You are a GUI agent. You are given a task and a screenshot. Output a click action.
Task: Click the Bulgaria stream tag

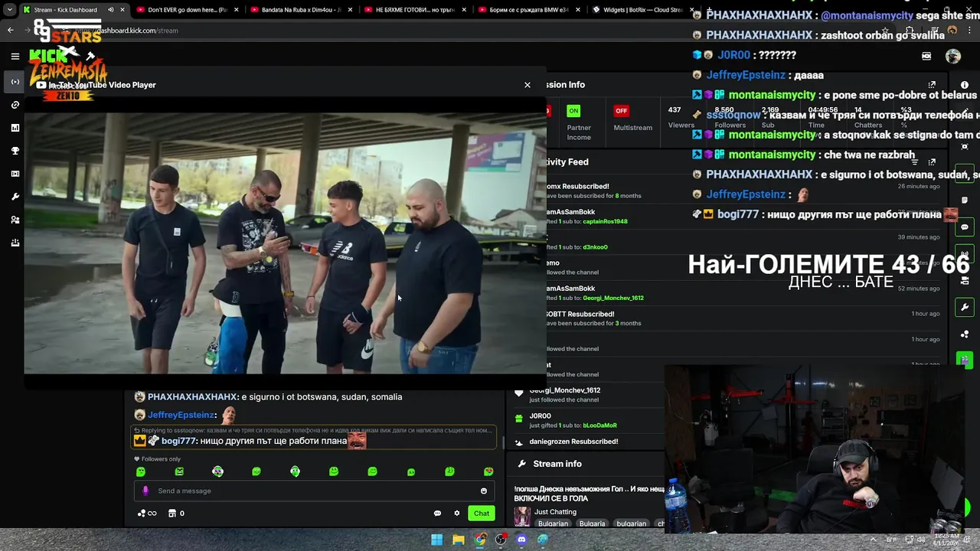pyautogui.click(x=592, y=524)
